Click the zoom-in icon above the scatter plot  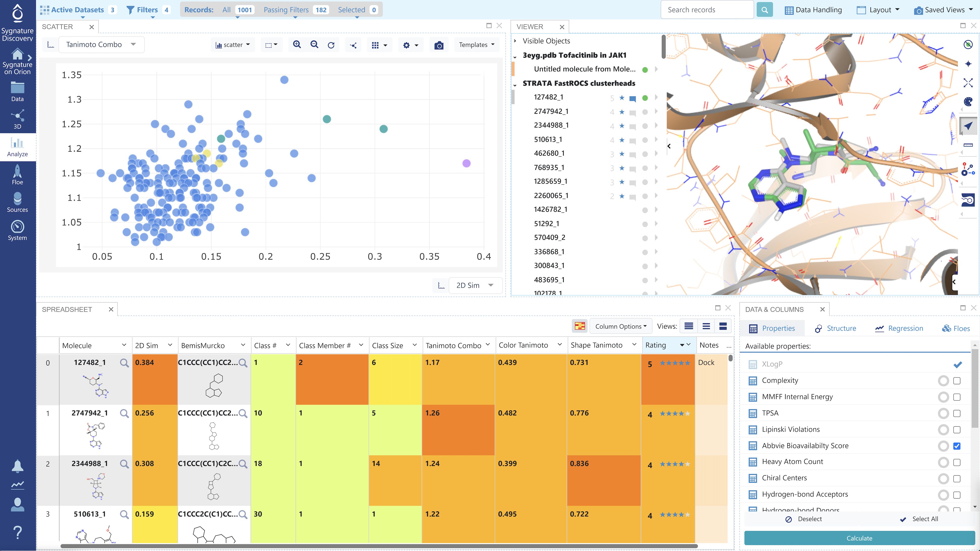(x=297, y=44)
